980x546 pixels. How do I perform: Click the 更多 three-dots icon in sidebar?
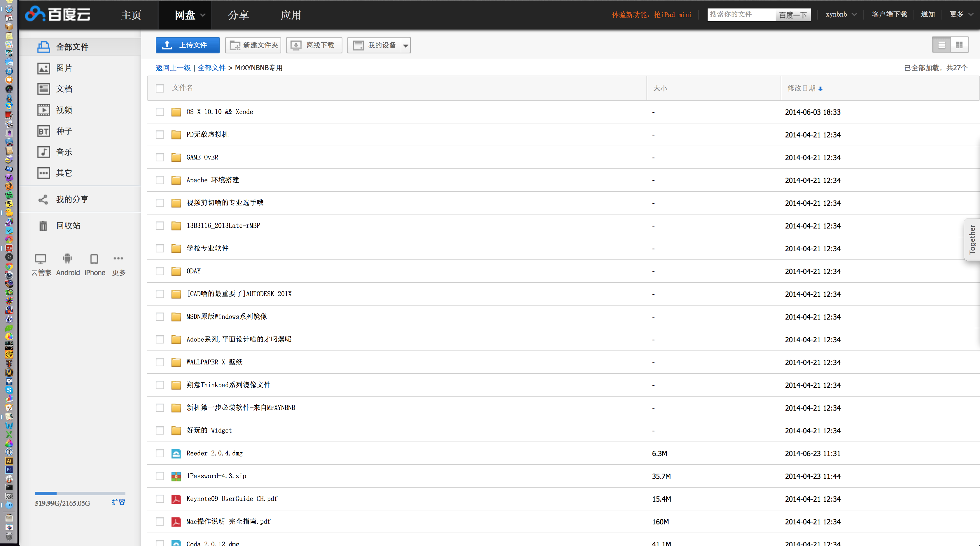click(118, 258)
